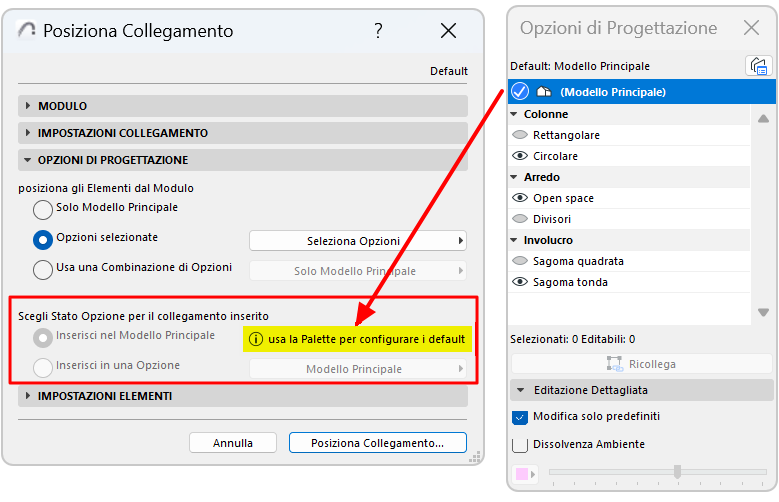Uncheck Modifica solo predefiniti
The width and height of the screenshot is (779, 502).
tap(520, 417)
